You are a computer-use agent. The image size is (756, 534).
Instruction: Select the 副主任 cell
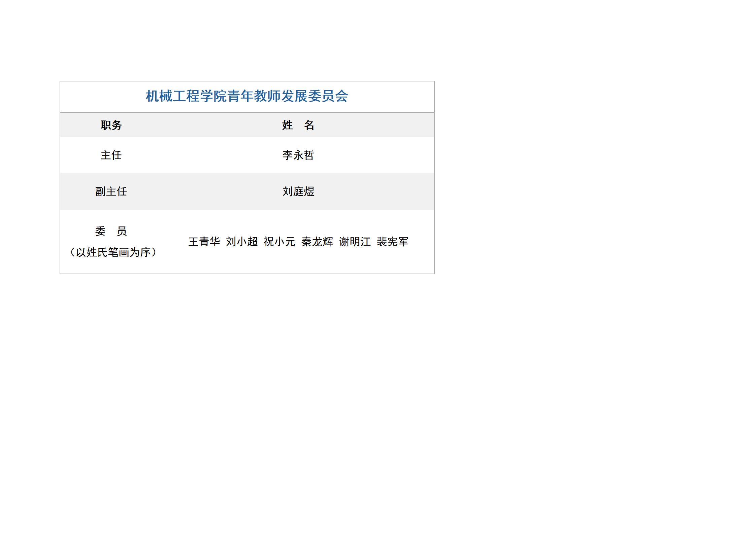(x=111, y=191)
